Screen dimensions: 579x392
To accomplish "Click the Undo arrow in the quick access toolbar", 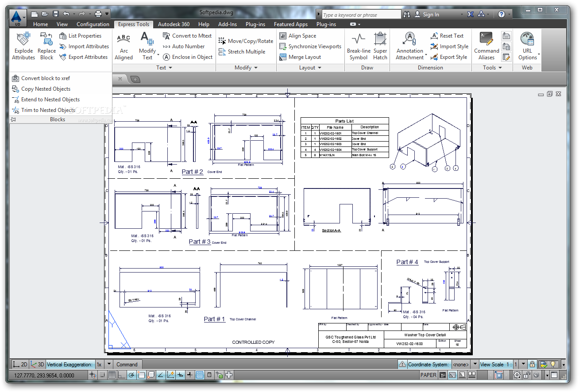I will 66,14.
